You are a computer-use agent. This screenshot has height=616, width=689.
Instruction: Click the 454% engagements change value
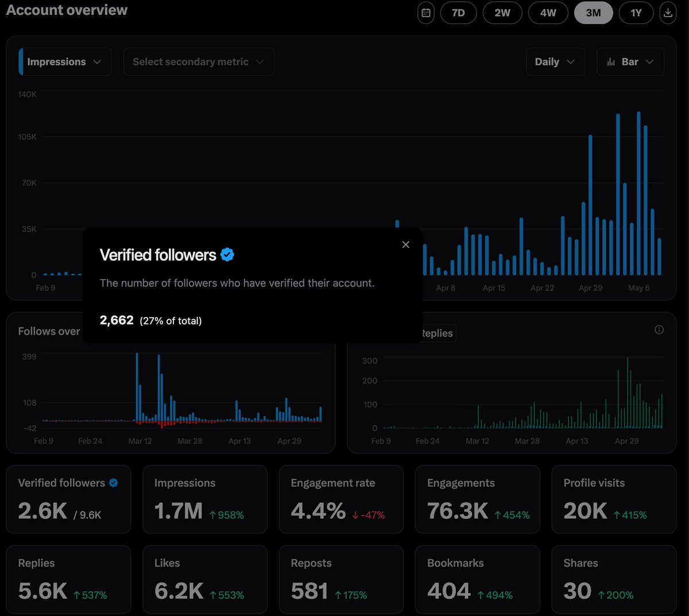512,515
